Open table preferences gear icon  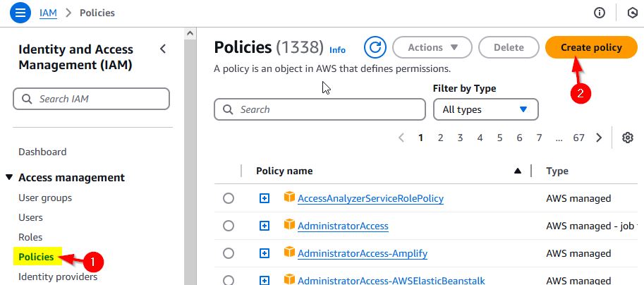(x=628, y=138)
